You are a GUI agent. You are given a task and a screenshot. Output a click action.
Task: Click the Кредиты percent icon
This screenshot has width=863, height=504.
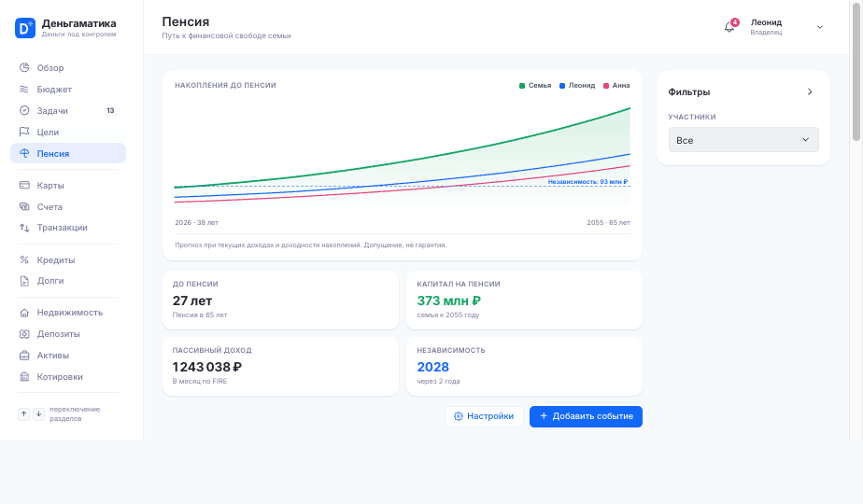pyautogui.click(x=24, y=259)
